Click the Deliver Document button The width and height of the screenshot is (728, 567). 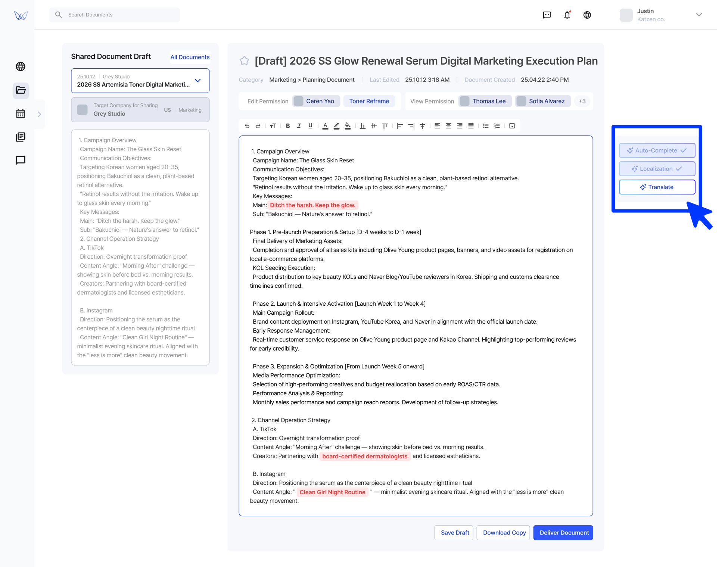coord(563,533)
